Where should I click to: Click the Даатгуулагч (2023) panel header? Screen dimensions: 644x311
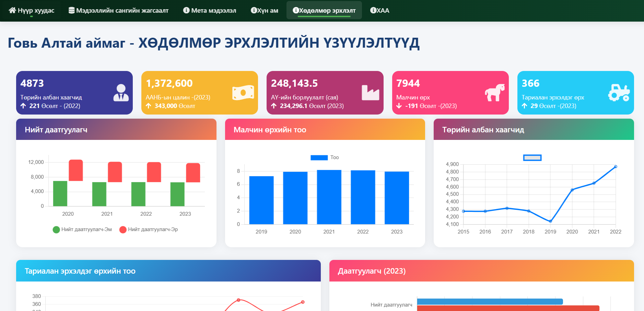pyautogui.click(x=481, y=271)
